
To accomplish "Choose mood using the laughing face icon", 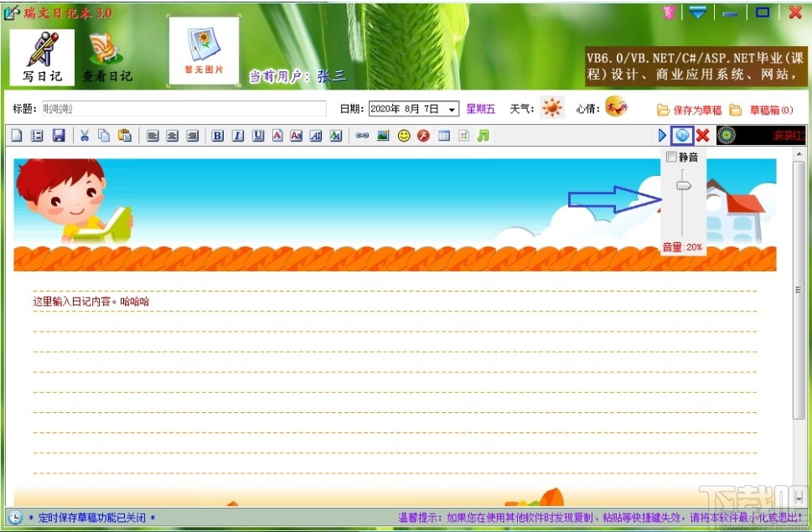I will (x=616, y=106).
